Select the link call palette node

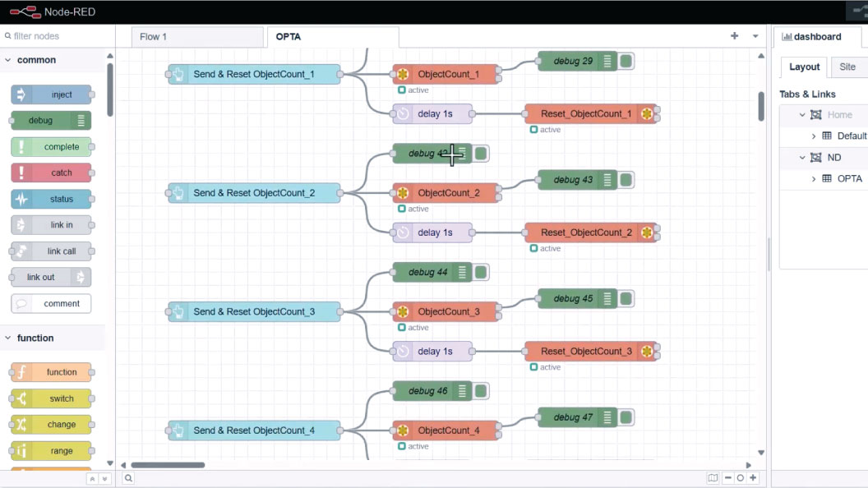coord(51,251)
